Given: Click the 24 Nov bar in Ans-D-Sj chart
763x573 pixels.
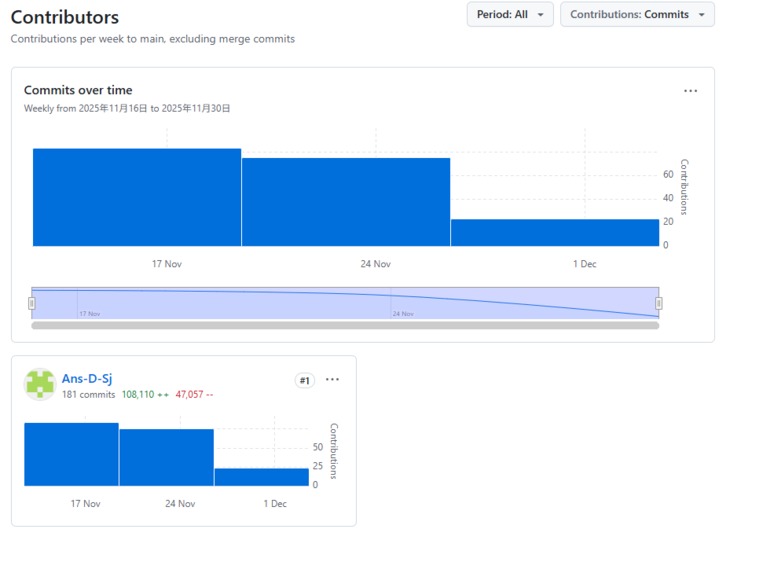Looking at the screenshot, I should coord(166,457).
